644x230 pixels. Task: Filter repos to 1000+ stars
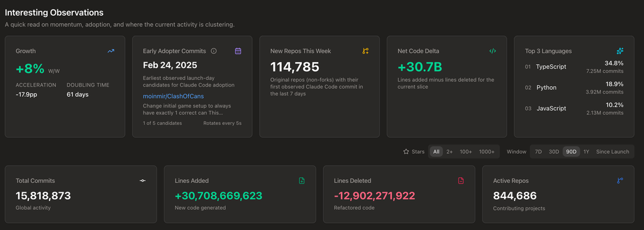point(487,151)
